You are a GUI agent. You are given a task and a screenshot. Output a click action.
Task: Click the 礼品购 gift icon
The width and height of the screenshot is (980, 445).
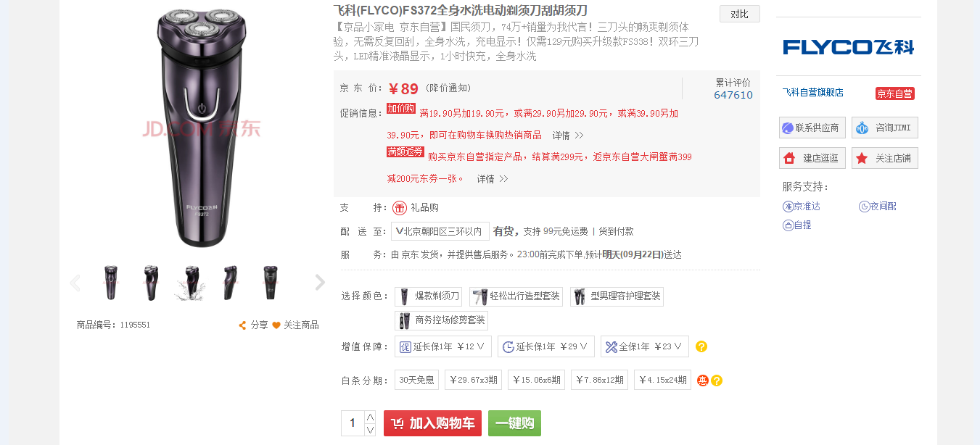(400, 208)
